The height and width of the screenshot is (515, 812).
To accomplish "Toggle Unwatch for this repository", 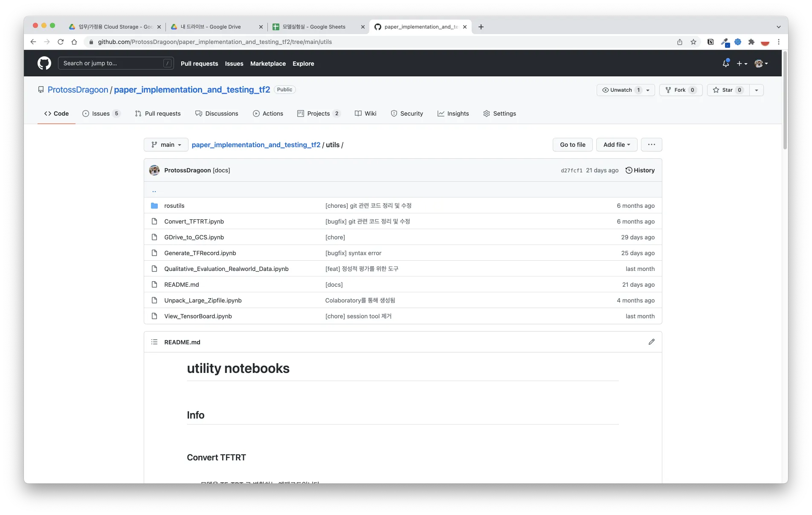I will point(625,90).
